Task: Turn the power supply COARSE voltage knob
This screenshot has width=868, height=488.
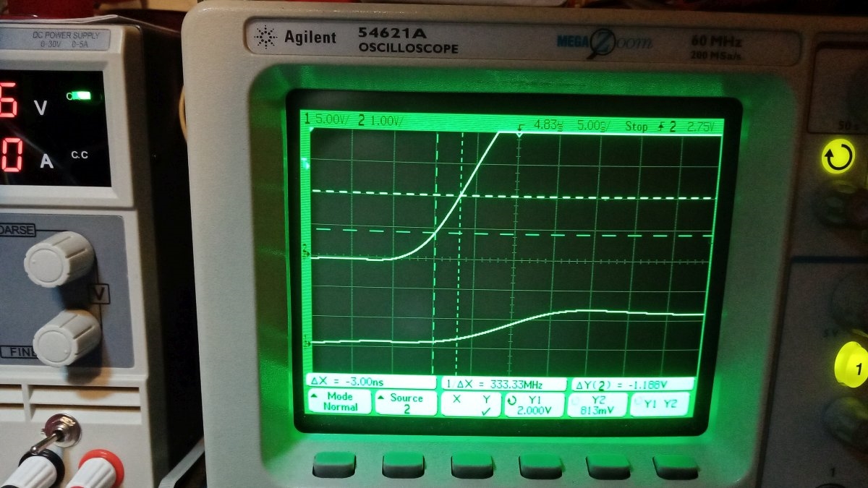Action: [59, 258]
